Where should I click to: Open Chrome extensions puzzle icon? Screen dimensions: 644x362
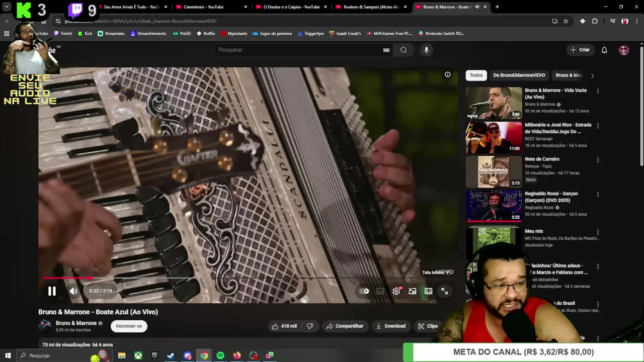click(x=595, y=21)
